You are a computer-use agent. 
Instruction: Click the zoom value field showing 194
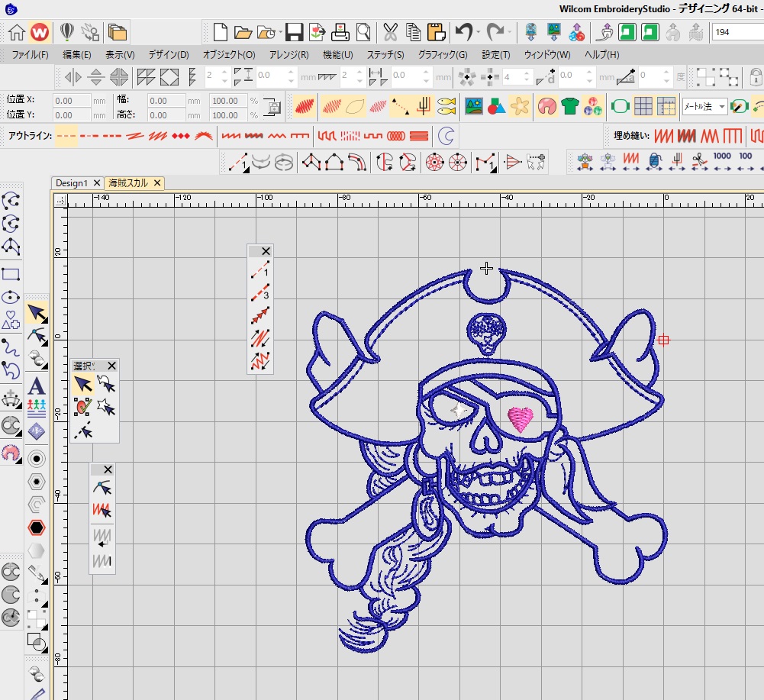pos(737,32)
